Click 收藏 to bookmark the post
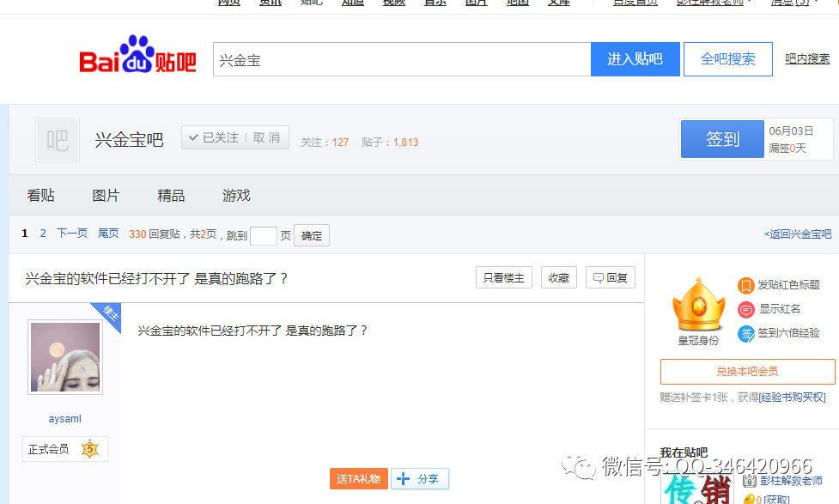The image size is (839, 504). coord(558,277)
